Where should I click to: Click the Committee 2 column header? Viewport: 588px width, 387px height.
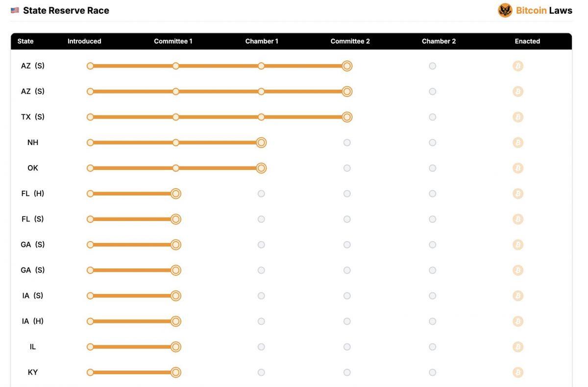click(350, 41)
